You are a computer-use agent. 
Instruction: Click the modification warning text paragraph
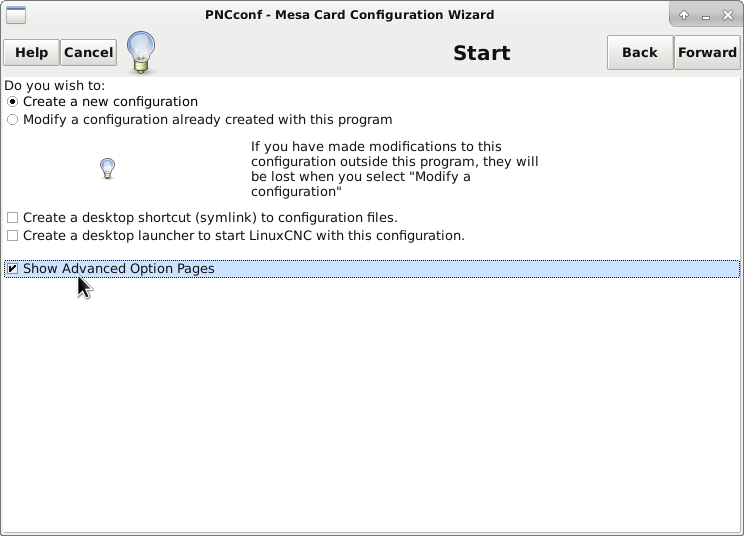395,169
